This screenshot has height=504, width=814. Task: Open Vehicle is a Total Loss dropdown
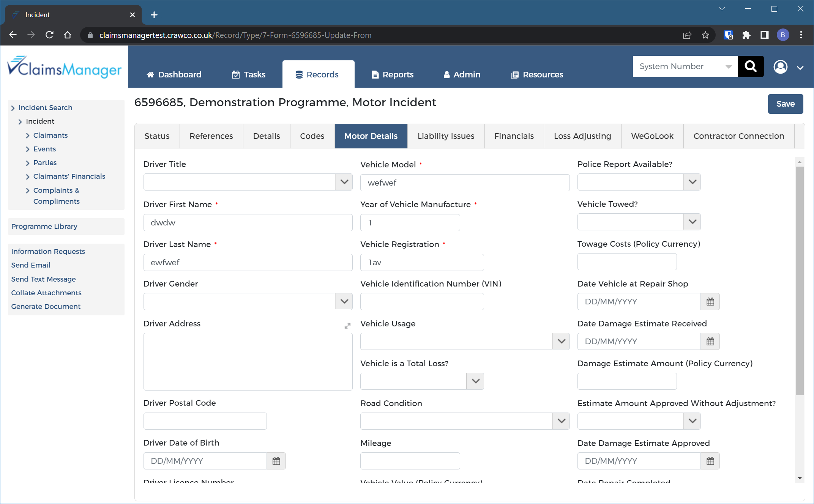point(475,381)
